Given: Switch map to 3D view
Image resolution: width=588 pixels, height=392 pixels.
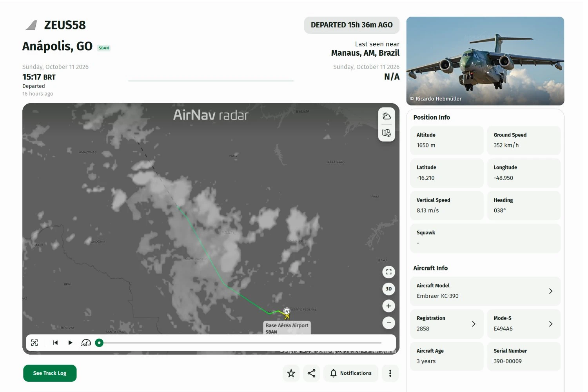Looking at the screenshot, I should (x=388, y=289).
